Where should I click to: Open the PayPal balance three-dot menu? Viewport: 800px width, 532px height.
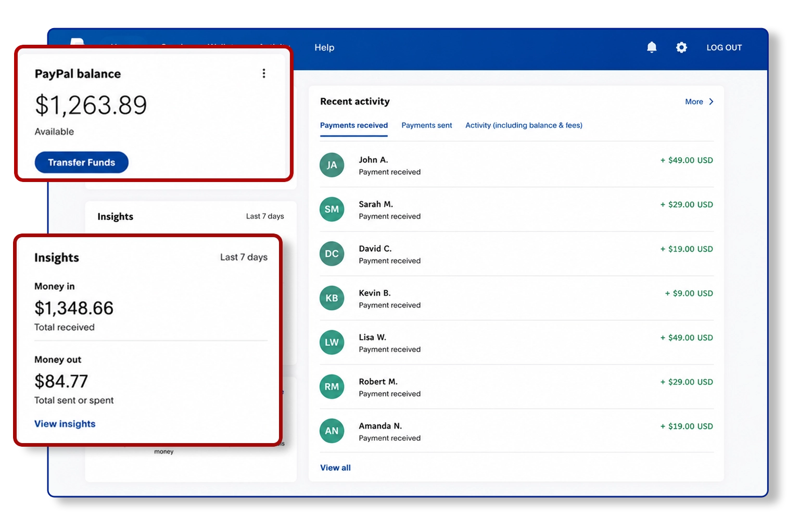point(264,73)
